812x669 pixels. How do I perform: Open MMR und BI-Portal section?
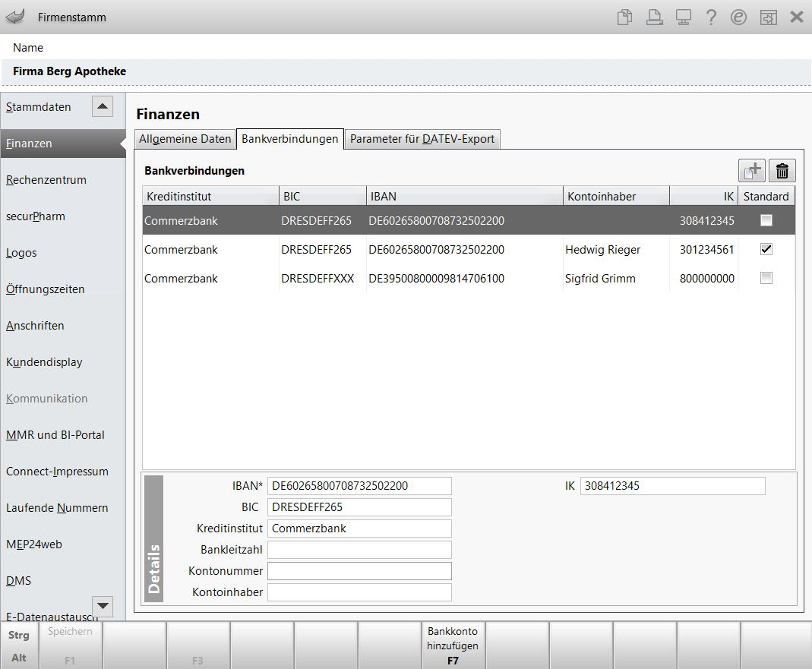click(55, 435)
